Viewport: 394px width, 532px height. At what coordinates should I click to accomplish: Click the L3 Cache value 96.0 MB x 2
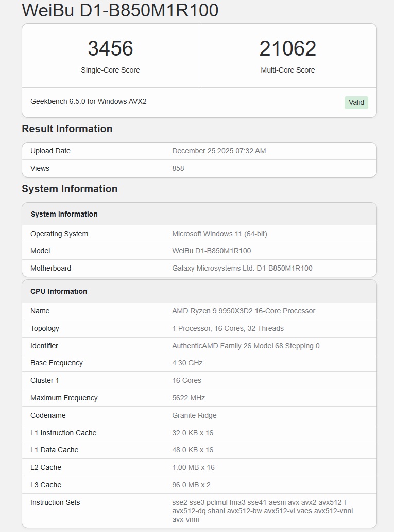[191, 485]
